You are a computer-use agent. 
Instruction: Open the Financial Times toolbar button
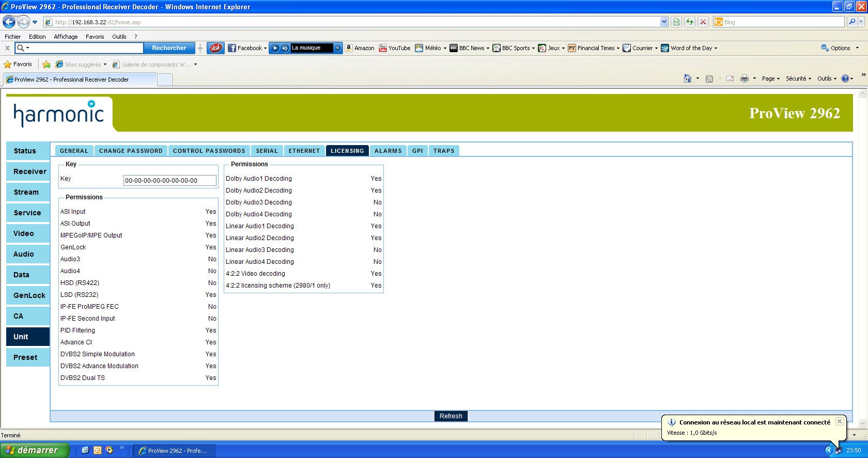coord(593,48)
